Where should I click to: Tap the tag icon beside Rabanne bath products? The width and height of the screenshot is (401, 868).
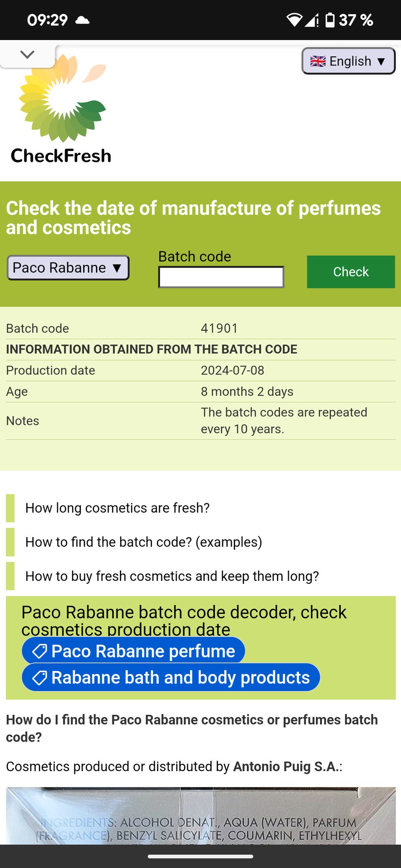[40, 678]
